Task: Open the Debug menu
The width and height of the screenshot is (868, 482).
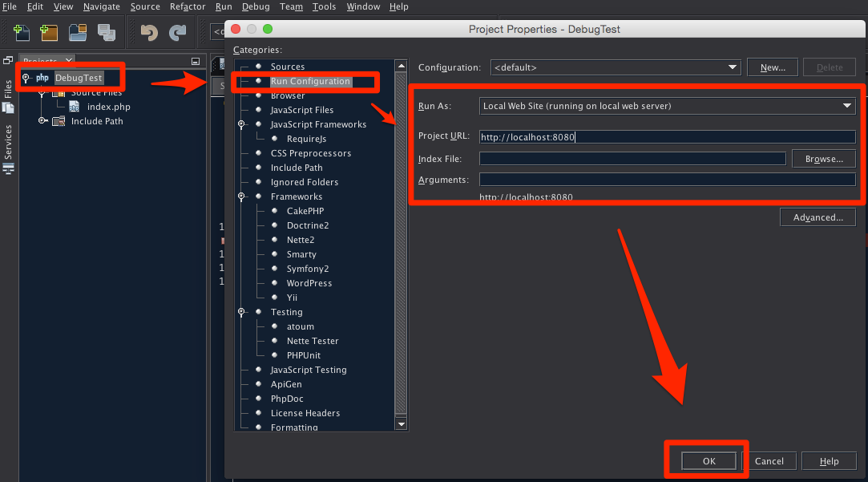Action: coord(256,6)
